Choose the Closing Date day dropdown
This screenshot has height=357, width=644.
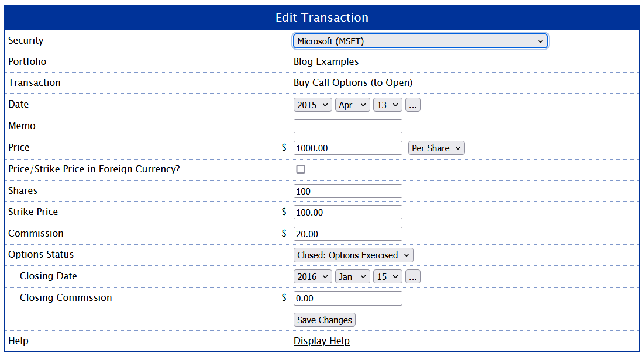coord(388,277)
